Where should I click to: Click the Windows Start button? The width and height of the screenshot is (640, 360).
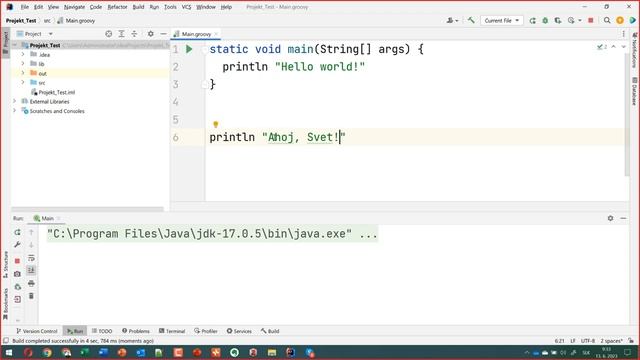pyautogui.click(x=9, y=352)
